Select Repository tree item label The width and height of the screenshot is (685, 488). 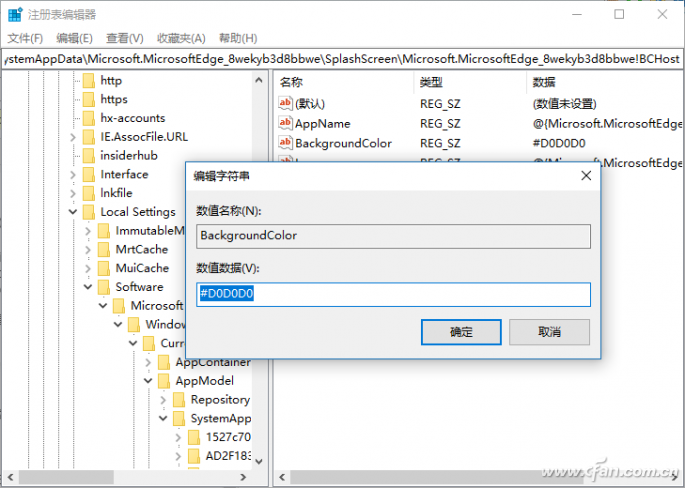pyautogui.click(x=220, y=400)
